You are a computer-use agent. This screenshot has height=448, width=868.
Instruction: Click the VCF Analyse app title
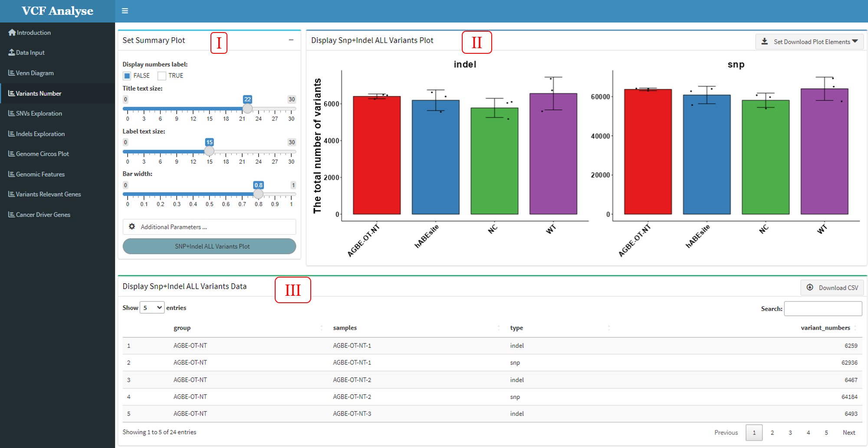tap(57, 11)
